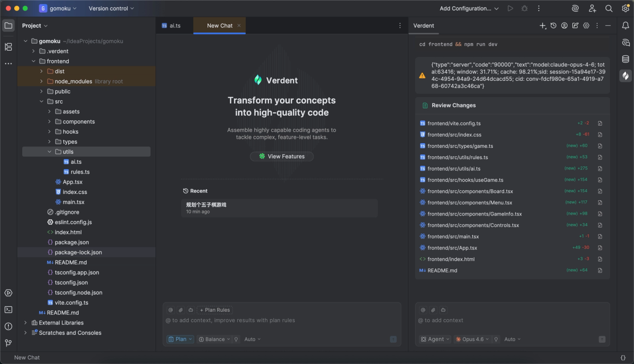Open the Verdent panel tab
Image resolution: width=634 pixels, height=364 pixels.
[x=423, y=25]
